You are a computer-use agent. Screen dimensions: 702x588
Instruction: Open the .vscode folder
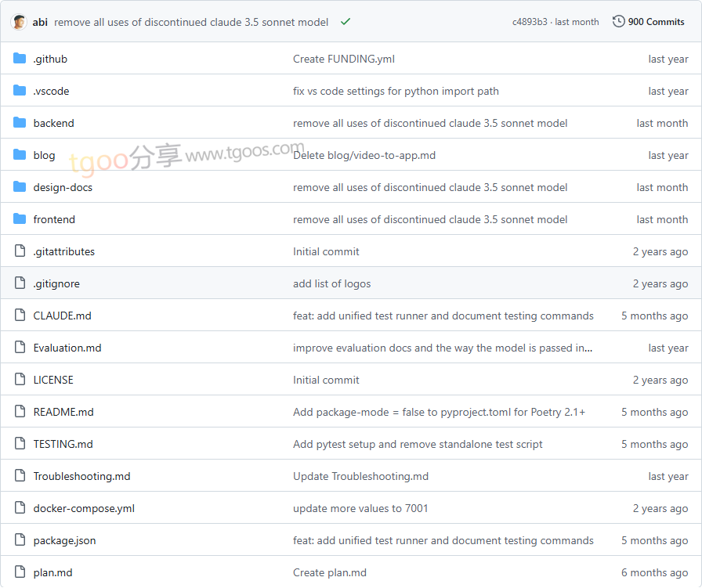[51, 91]
